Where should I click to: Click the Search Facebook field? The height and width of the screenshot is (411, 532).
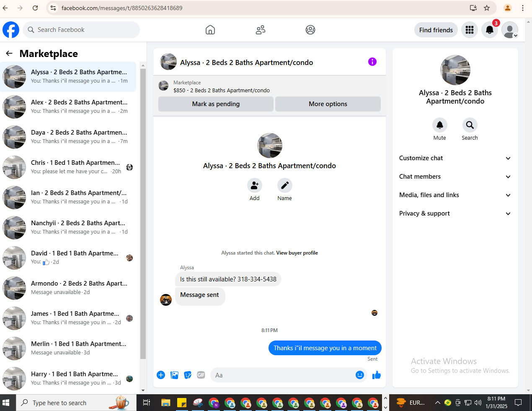pos(81,30)
